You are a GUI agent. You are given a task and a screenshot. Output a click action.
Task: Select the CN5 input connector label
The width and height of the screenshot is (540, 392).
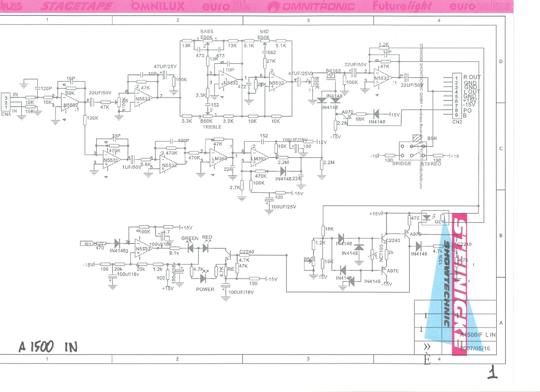[6, 114]
